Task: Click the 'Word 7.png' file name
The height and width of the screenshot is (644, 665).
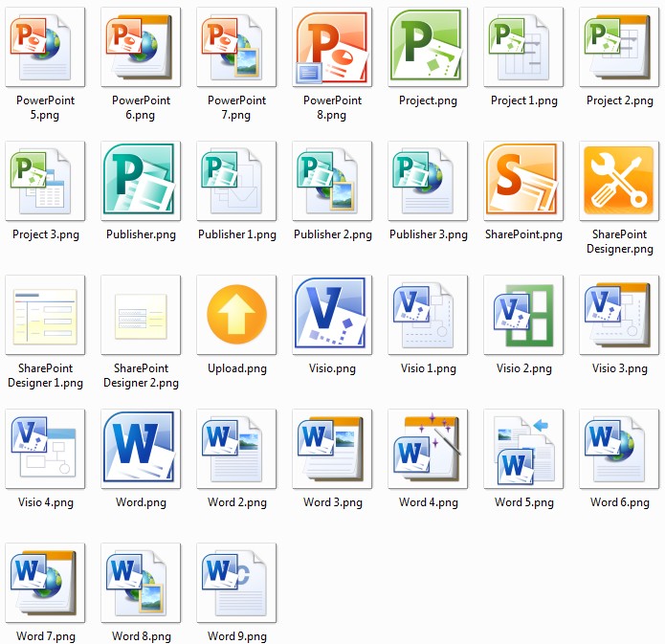Action: (x=45, y=636)
